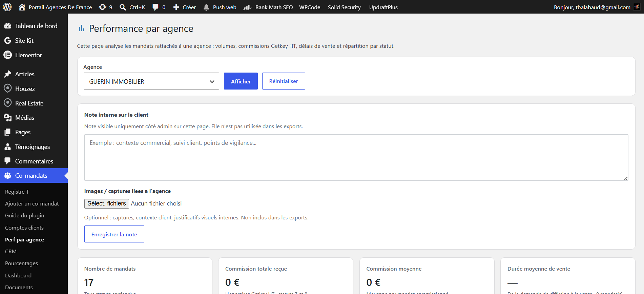644x294 pixels.
Task: Open the Pourcentages submenu item
Action: point(21,263)
